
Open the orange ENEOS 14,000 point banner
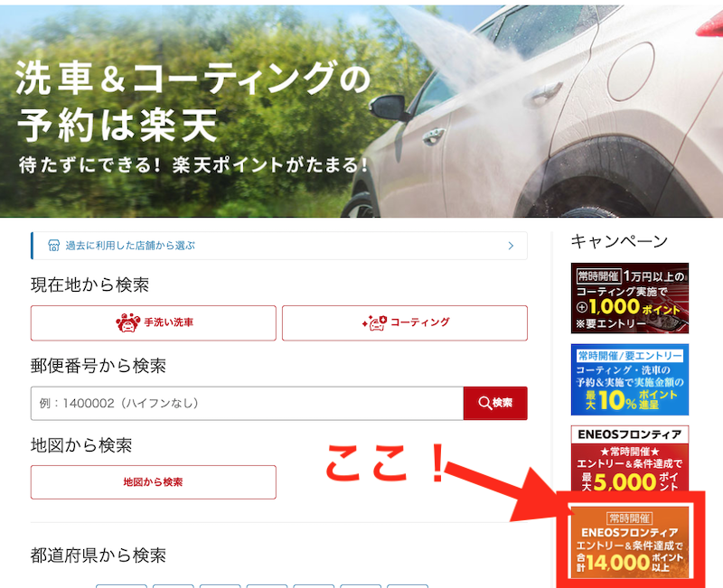629,542
